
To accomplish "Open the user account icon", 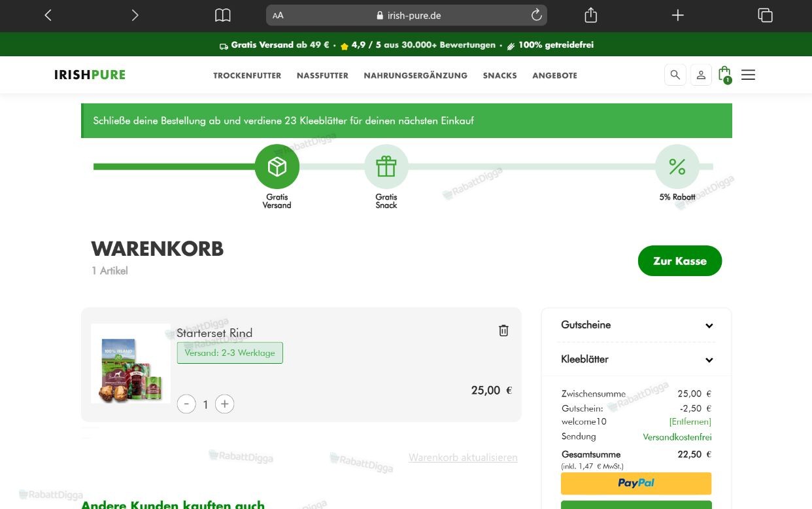I will click(x=701, y=75).
